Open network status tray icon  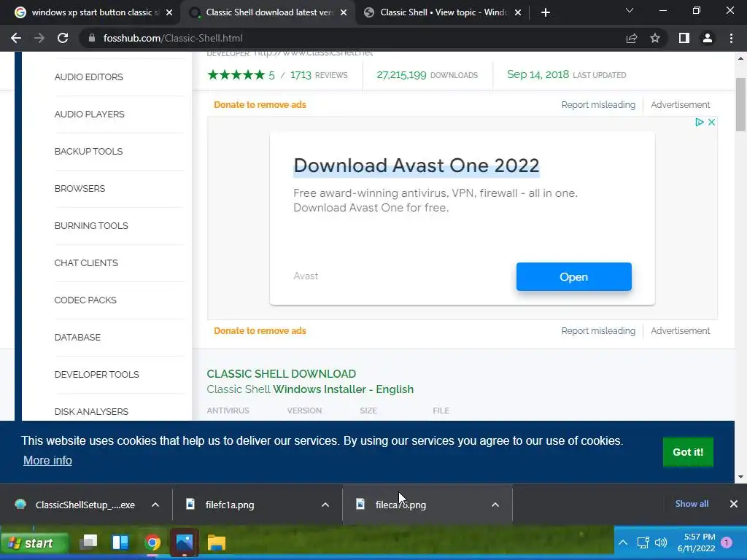[x=643, y=542]
